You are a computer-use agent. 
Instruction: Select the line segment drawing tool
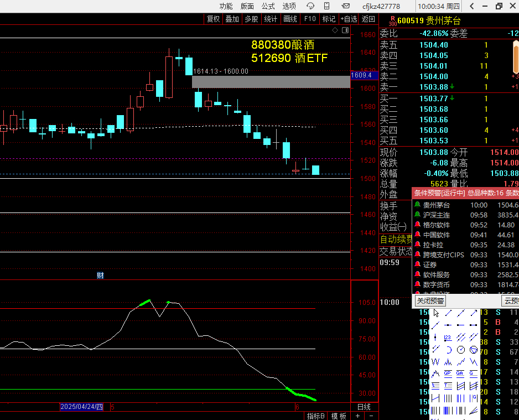[449, 313]
